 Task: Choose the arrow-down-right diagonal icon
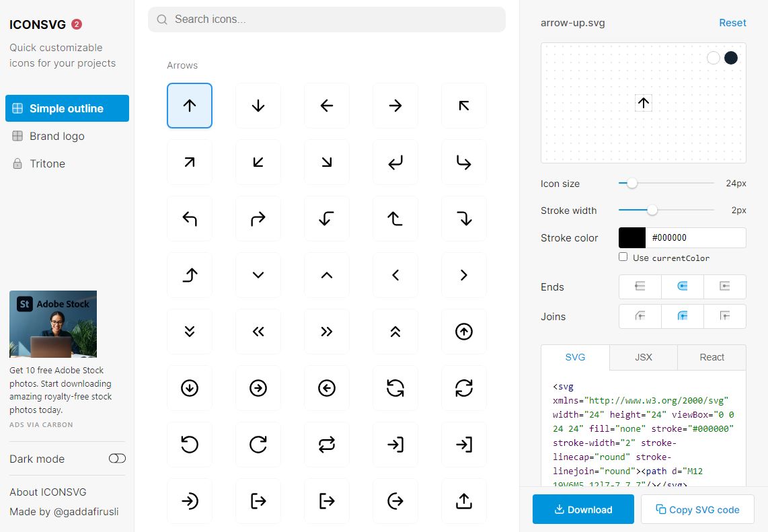327,162
